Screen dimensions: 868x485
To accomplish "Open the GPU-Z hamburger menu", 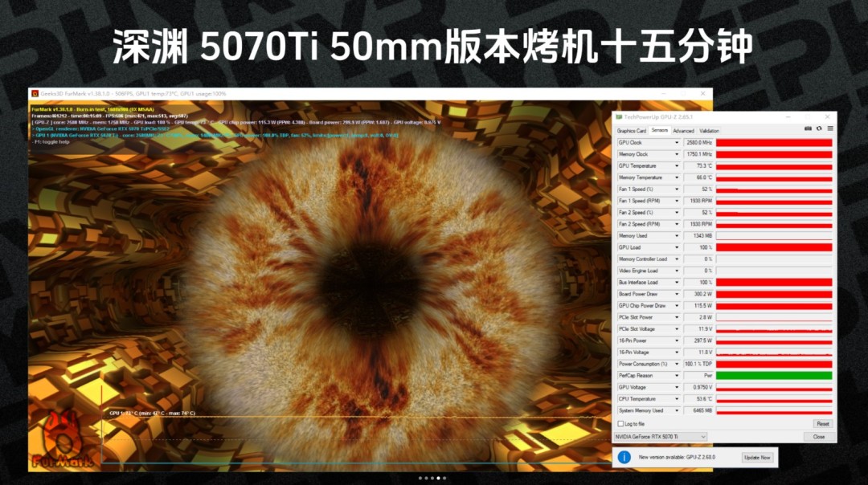I will click(x=830, y=128).
